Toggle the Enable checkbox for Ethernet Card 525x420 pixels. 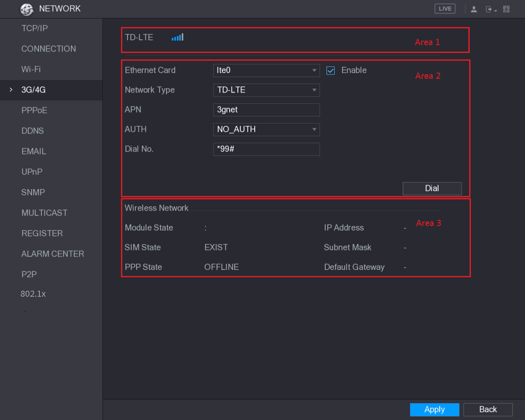[x=330, y=71]
